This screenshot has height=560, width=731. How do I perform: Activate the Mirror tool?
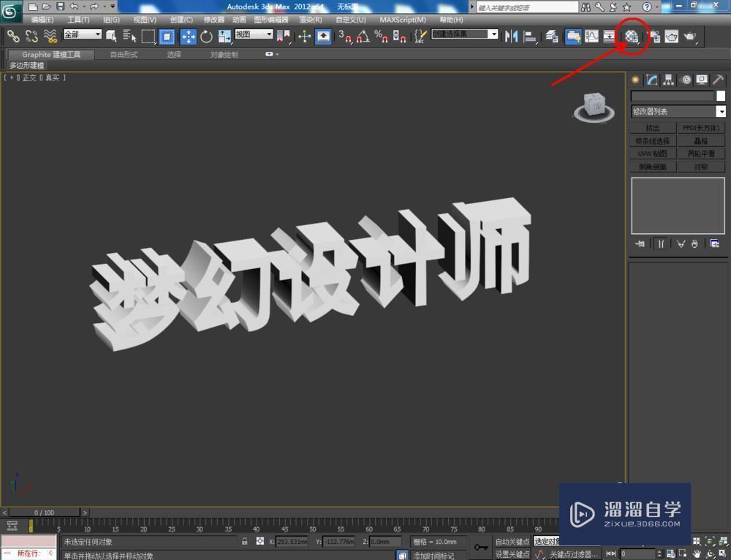[512, 36]
